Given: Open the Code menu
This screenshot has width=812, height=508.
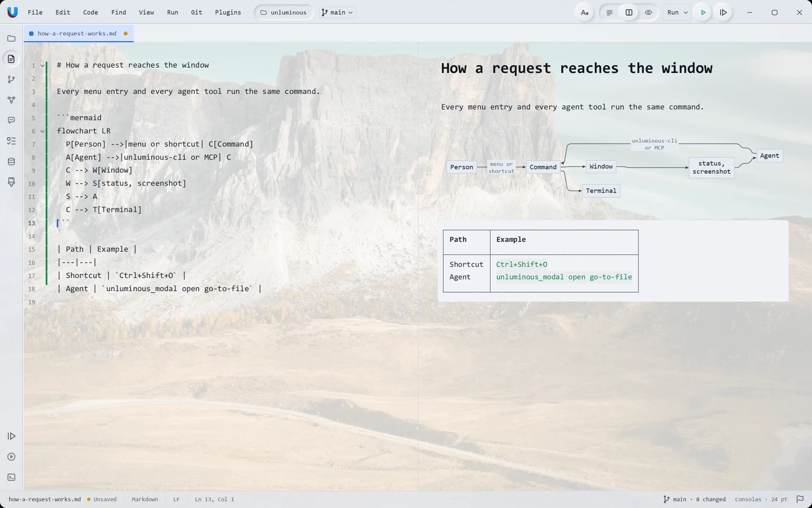Looking at the screenshot, I should click(x=90, y=13).
